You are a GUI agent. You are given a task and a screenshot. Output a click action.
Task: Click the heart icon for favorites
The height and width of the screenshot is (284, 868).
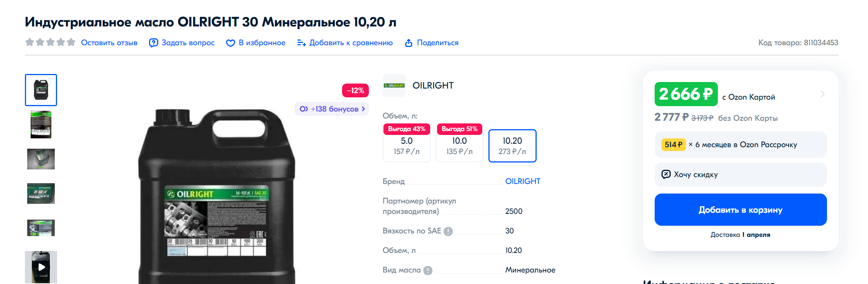pos(230,43)
